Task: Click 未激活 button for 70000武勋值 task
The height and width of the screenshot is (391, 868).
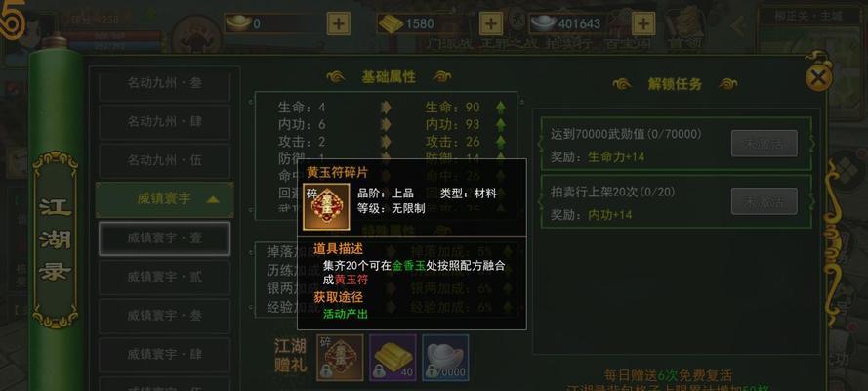Action: [x=764, y=144]
